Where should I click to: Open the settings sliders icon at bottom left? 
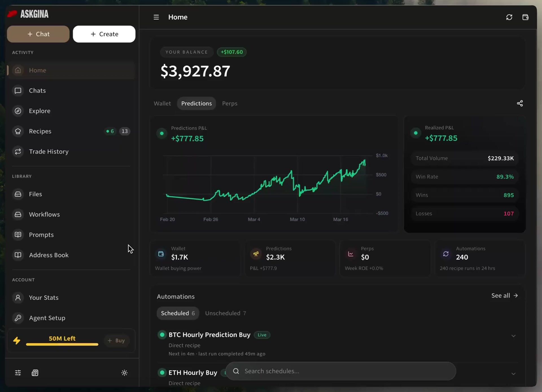(x=18, y=373)
